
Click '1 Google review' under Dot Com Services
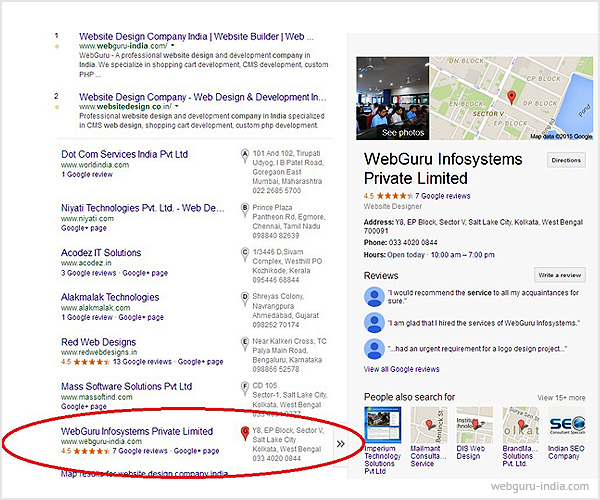coord(87,174)
